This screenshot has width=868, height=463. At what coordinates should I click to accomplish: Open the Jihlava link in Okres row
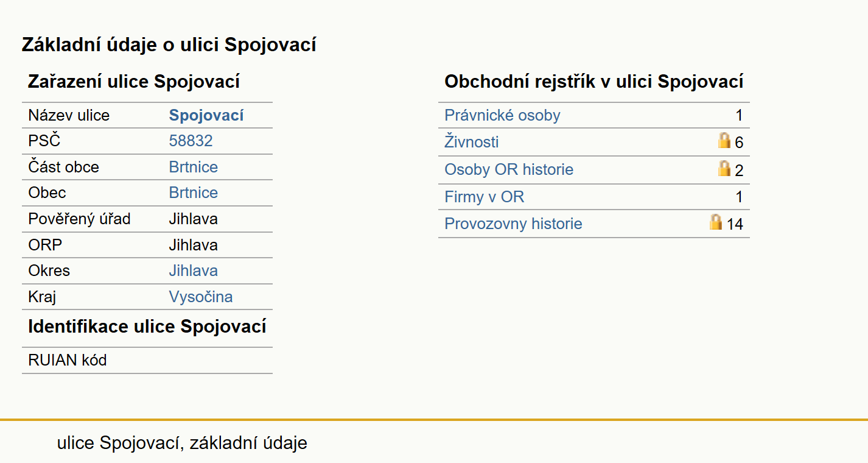click(x=193, y=270)
